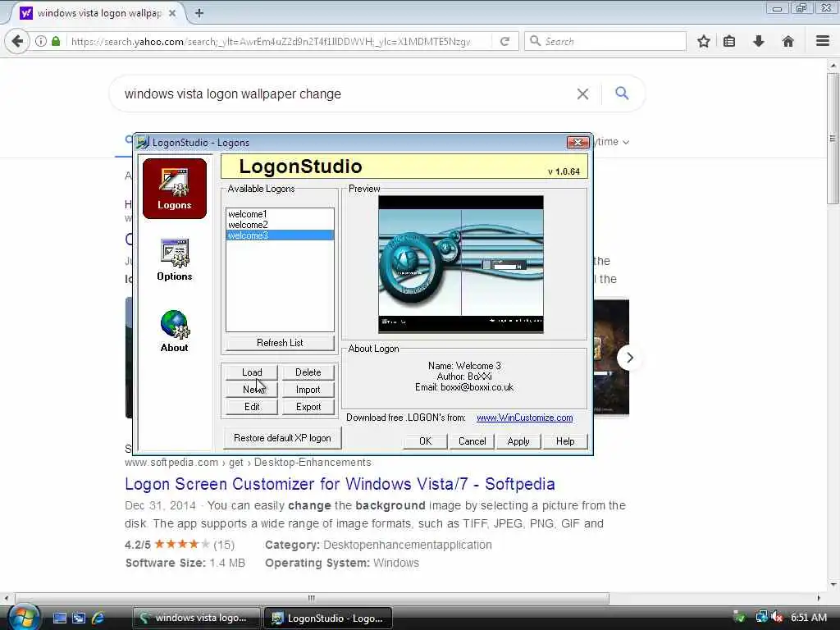Open the bookmarks list icon

point(729,41)
